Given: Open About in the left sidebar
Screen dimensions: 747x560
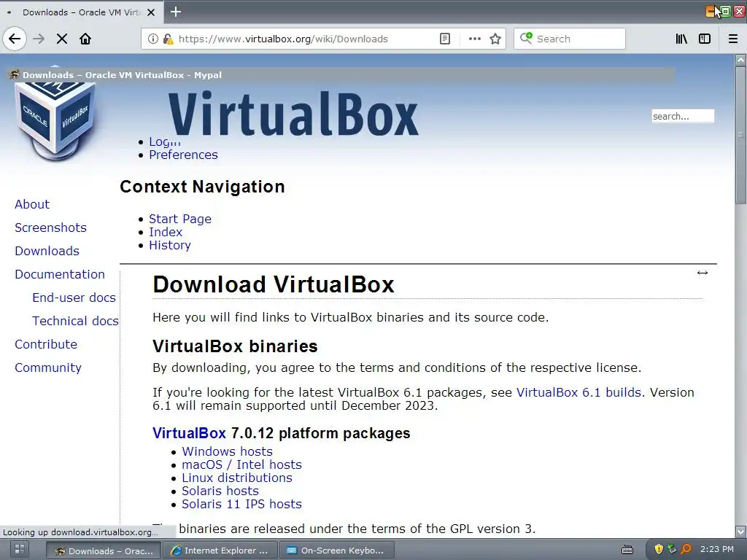Looking at the screenshot, I should 32,204.
